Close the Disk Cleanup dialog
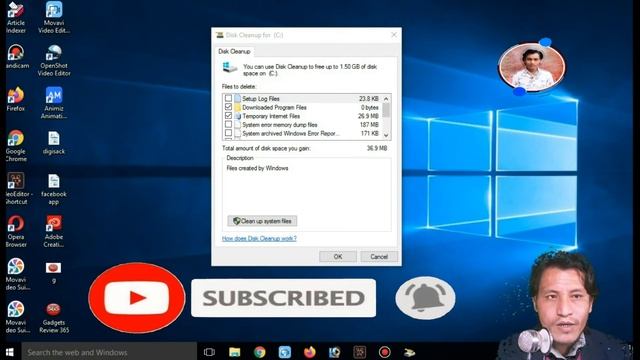Screen dimensions: 640x360 [394, 35]
